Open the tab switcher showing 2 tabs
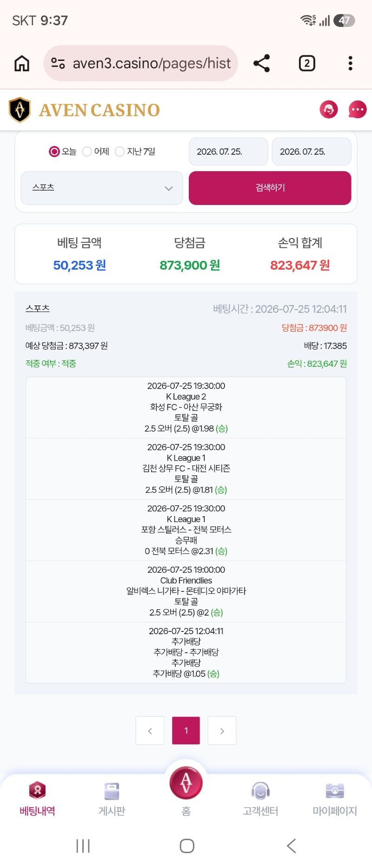The height and width of the screenshot is (868, 372). [x=307, y=63]
